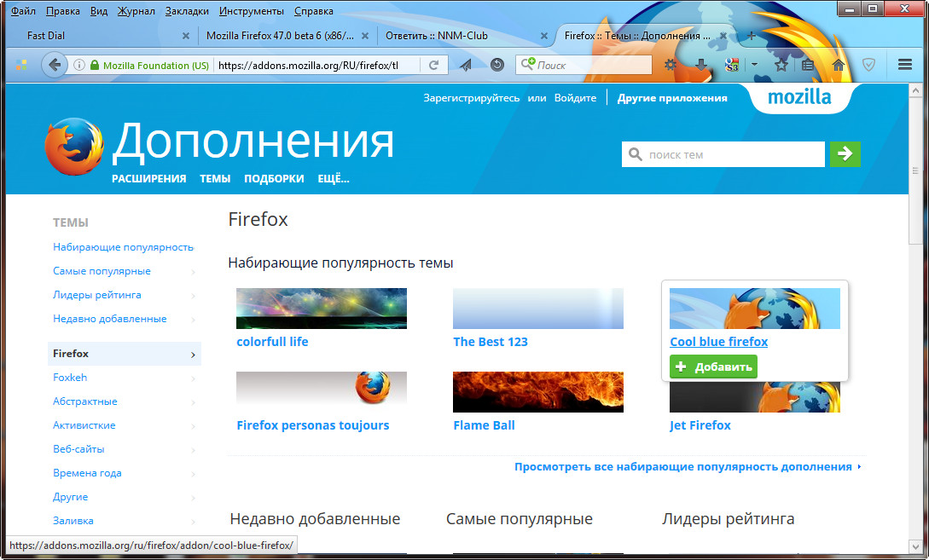Click the green Добавить button

(713, 367)
